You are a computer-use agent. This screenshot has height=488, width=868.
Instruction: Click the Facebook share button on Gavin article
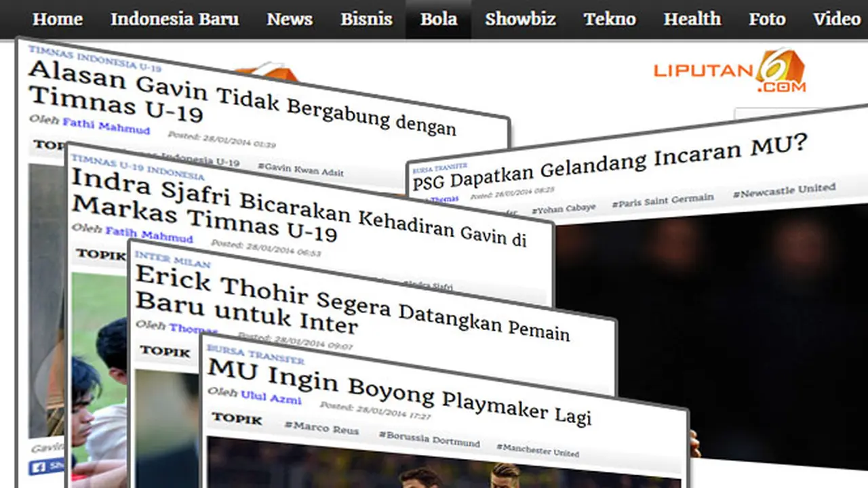point(47,467)
